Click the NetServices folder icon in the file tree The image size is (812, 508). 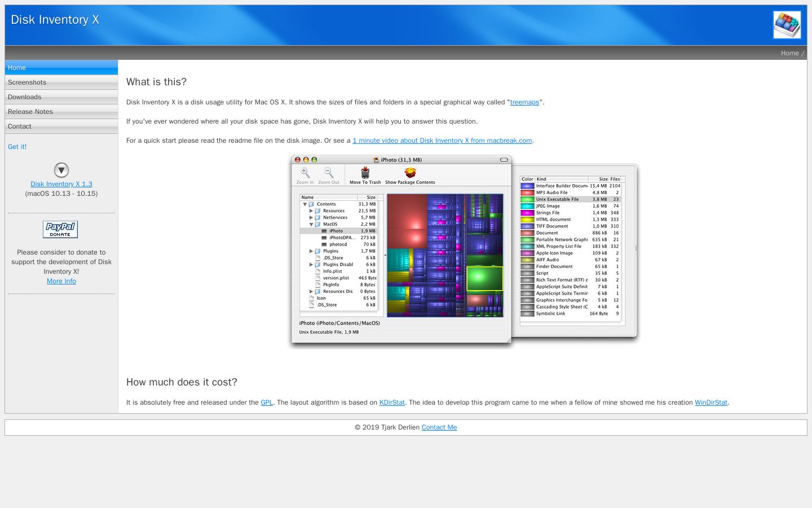tap(317, 218)
